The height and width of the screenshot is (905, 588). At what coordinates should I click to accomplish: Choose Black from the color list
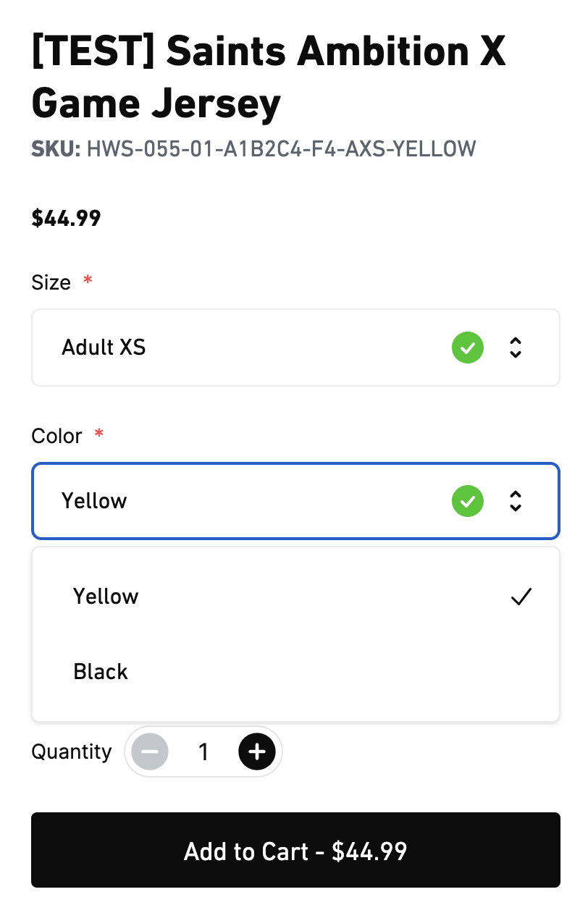[x=101, y=672]
